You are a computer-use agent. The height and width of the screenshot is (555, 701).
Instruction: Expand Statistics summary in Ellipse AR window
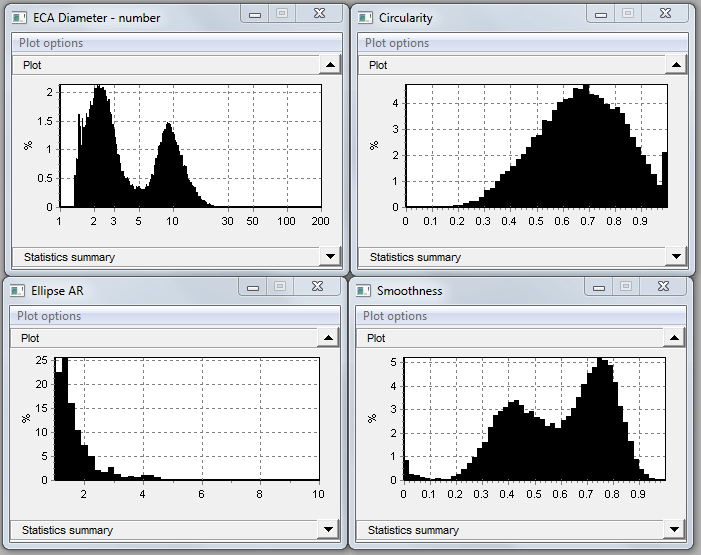330,530
